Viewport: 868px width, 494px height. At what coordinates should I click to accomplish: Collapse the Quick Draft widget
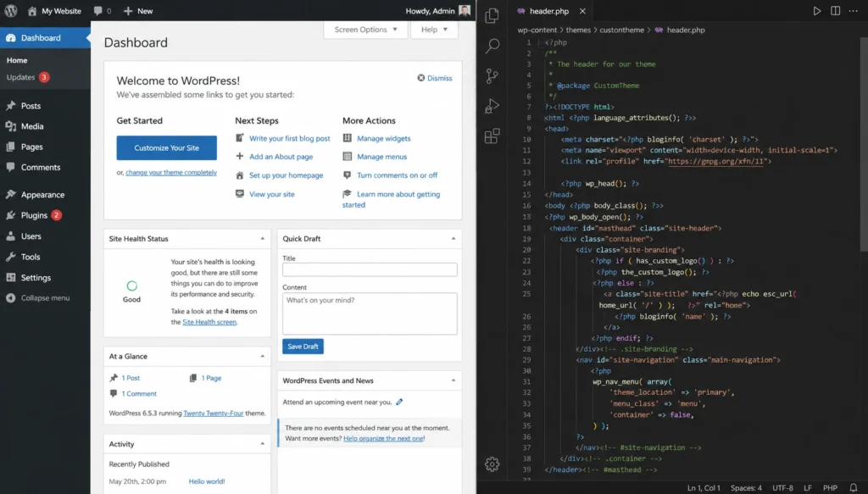pos(453,238)
